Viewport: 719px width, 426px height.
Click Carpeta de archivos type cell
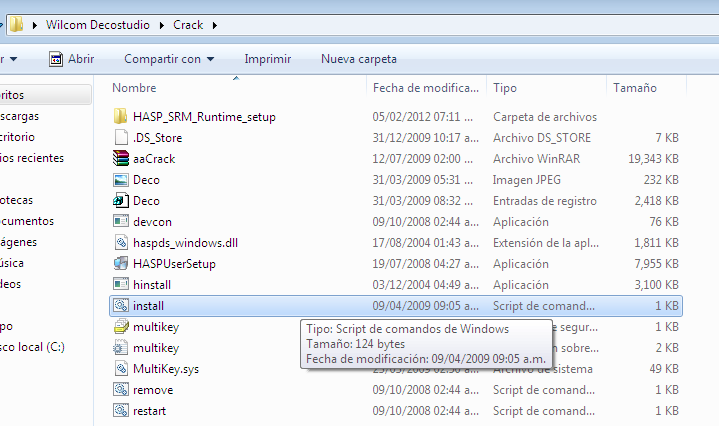(x=545, y=117)
